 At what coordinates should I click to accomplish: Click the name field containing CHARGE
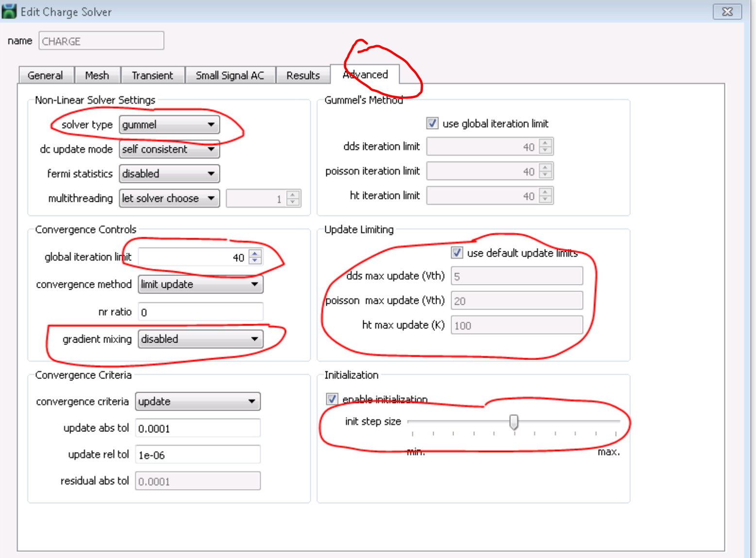pyautogui.click(x=101, y=41)
